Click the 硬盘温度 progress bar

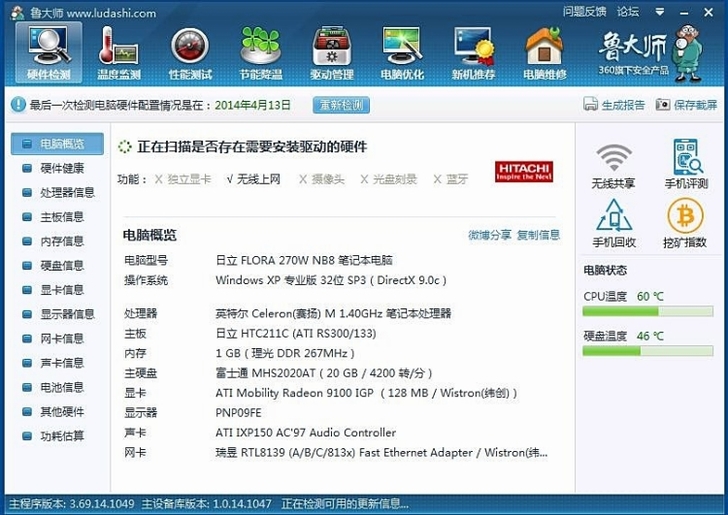(x=648, y=351)
